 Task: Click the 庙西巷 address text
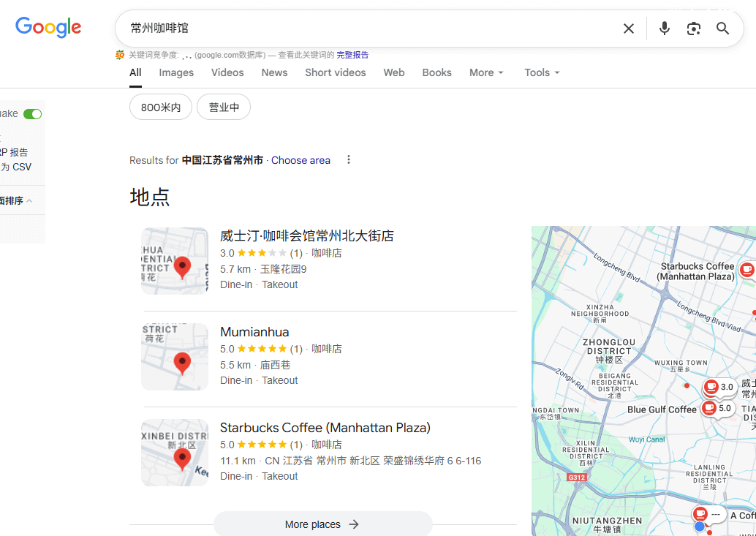point(276,365)
